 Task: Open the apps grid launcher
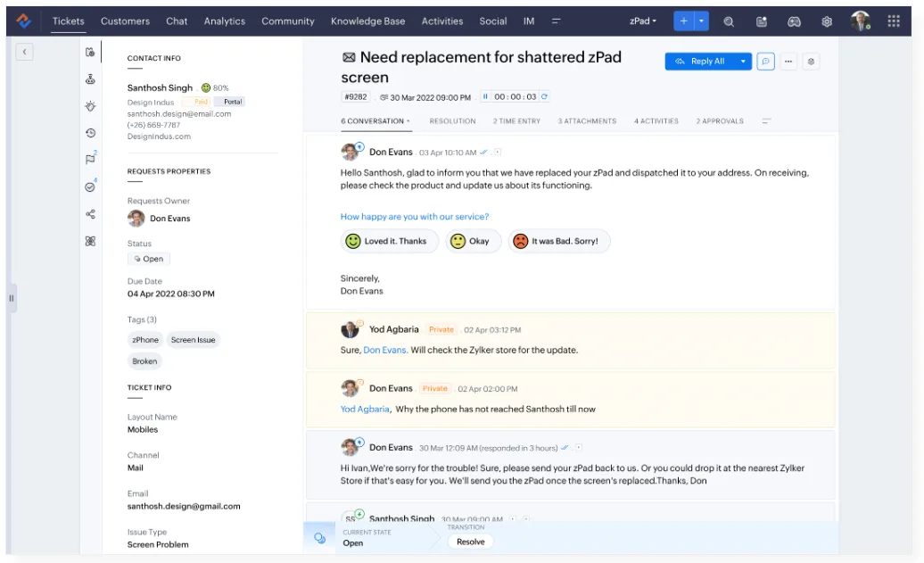pos(894,21)
